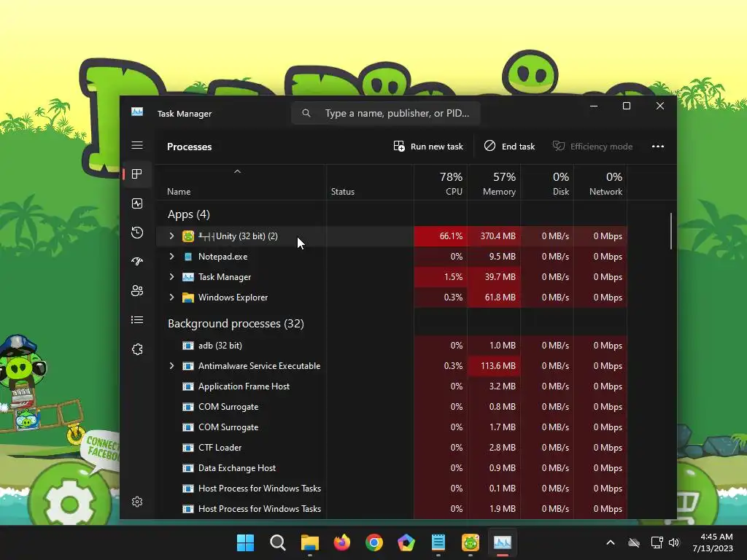Viewport: 747px width, 560px height.
Task: Select the Data Exchange Host row
Action: (392, 468)
